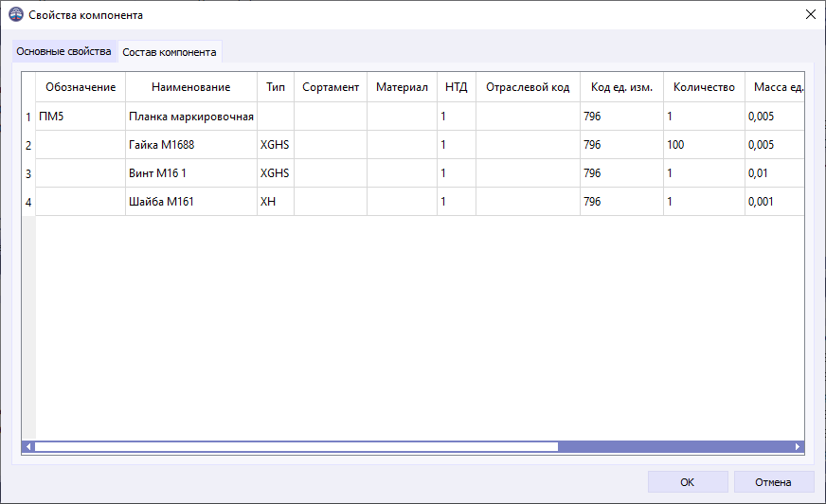
Task: Click empty Обозначение cell in Гайка row
Action: point(81,145)
